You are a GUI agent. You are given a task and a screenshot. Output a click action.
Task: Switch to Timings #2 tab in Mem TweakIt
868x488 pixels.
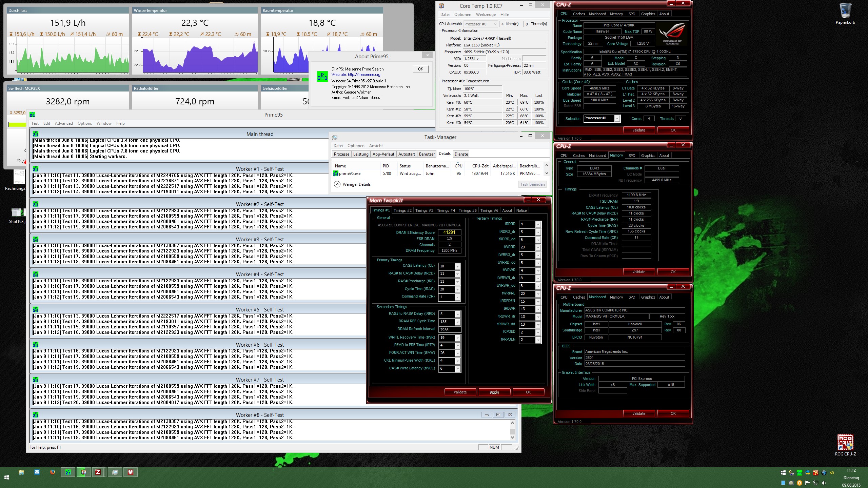coord(402,210)
